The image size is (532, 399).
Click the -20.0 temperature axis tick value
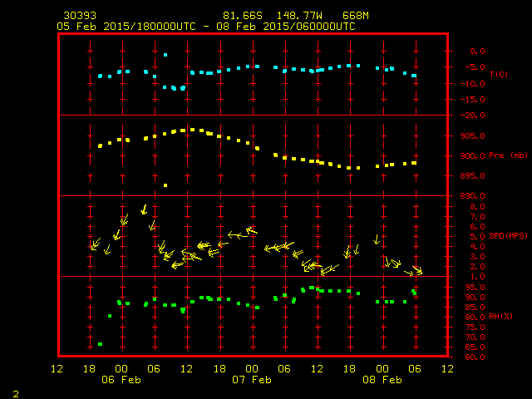tap(470, 116)
